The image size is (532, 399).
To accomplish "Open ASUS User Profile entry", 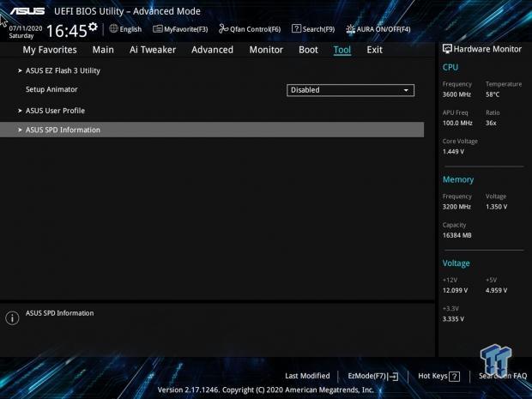I will pos(55,111).
